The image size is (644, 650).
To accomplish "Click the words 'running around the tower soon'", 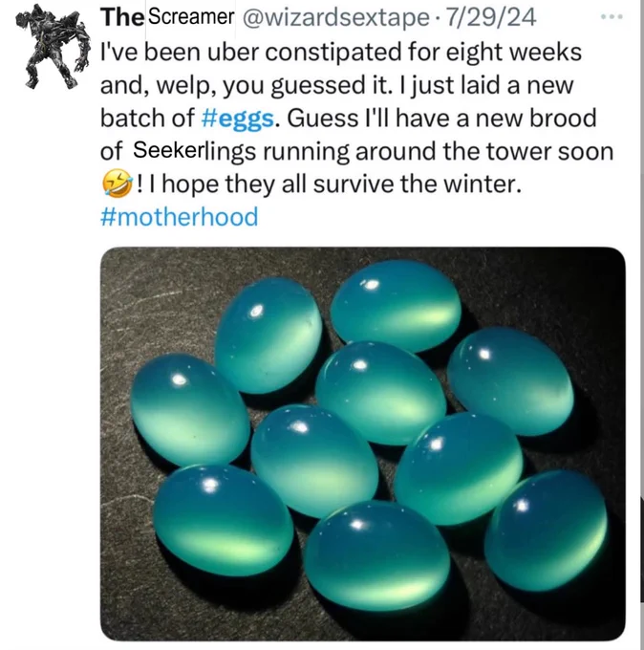I will click(x=438, y=151).
